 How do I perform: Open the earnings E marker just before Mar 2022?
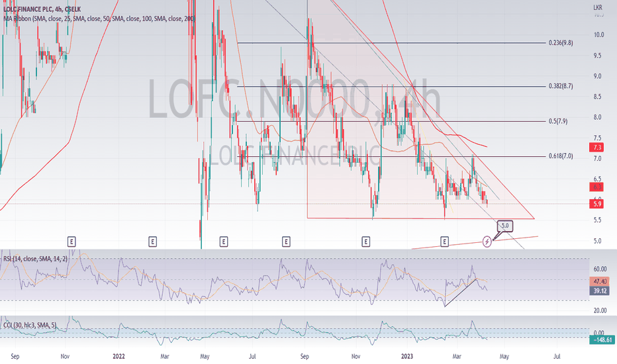click(x=153, y=242)
